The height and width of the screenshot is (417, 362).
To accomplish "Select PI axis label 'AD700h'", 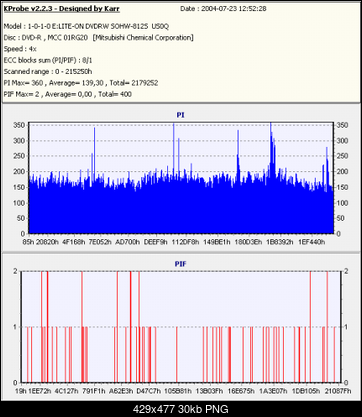I will coord(128,242).
